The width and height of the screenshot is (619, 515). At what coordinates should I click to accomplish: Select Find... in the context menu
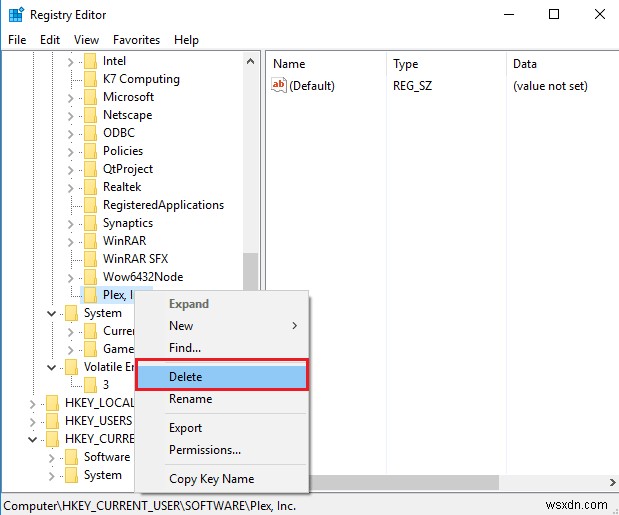(x=221, y=348)
